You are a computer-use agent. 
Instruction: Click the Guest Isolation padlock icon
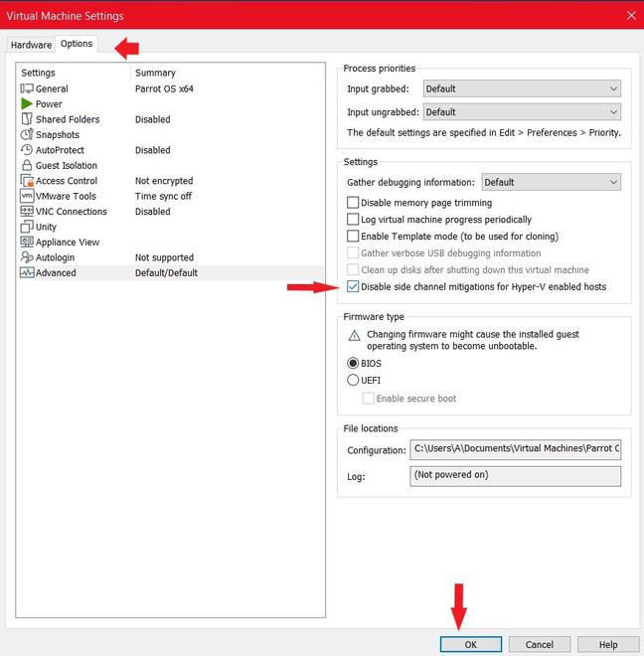pos(27,165)
